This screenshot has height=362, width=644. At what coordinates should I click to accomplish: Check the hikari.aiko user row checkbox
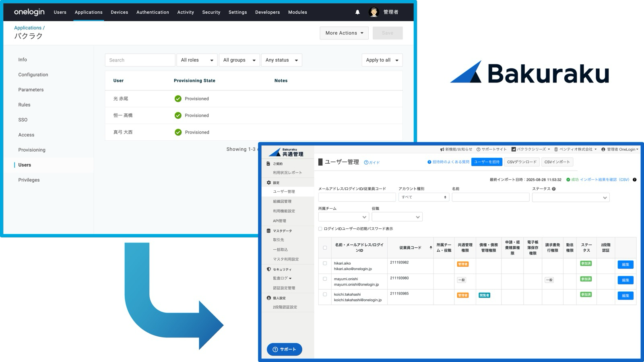[325, 263]
